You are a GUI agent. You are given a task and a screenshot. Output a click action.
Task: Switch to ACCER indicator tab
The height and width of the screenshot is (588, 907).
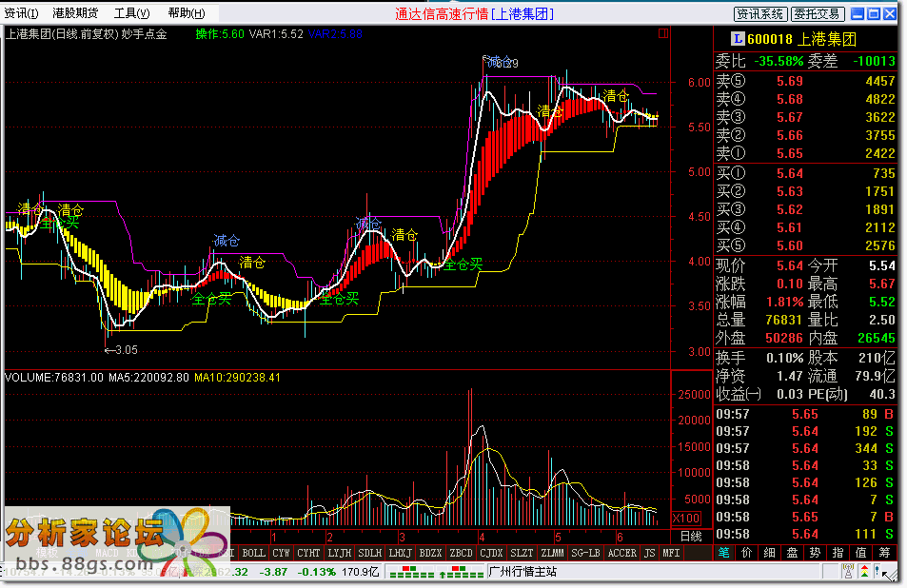tap(621, 554)
